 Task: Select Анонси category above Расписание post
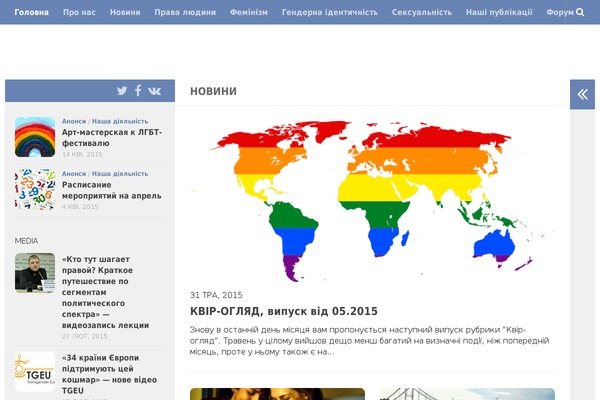pyautogui.click(x=74, y=173)
